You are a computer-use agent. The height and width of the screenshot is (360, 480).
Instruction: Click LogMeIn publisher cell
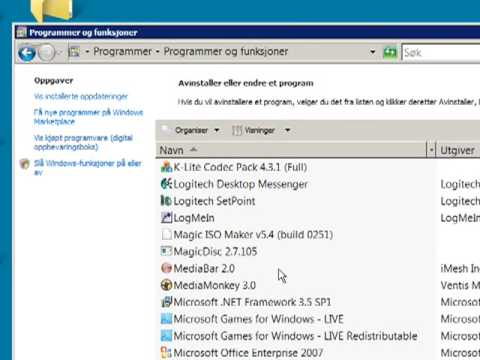click(460, 218)
